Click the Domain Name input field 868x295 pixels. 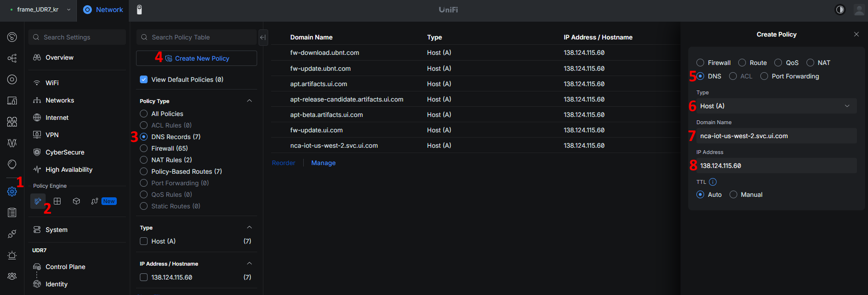click(776, 136)
